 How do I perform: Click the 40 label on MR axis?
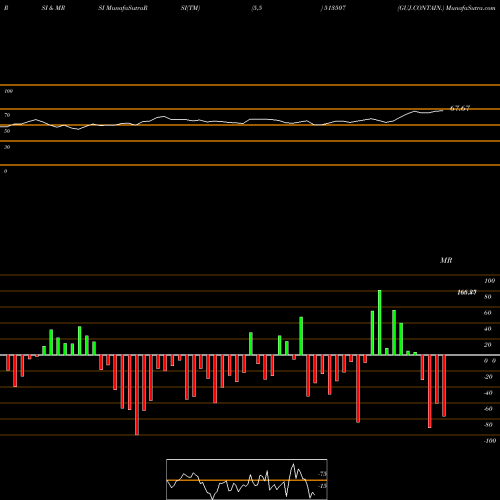tap(487, 329)
